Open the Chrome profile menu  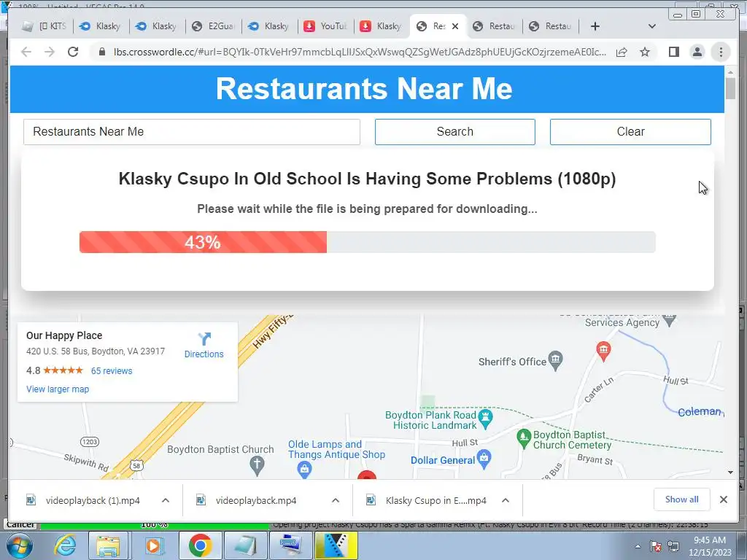[697, 52]
